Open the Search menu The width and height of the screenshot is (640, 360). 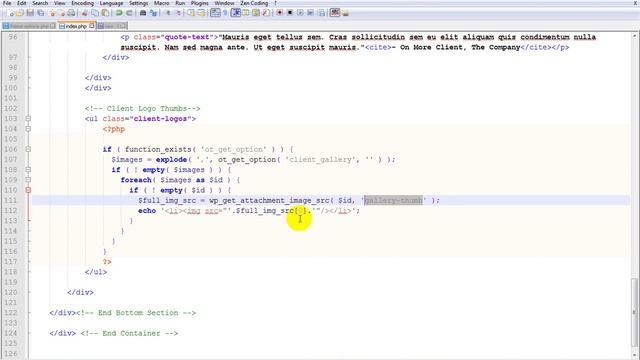(x=40, y=3)
